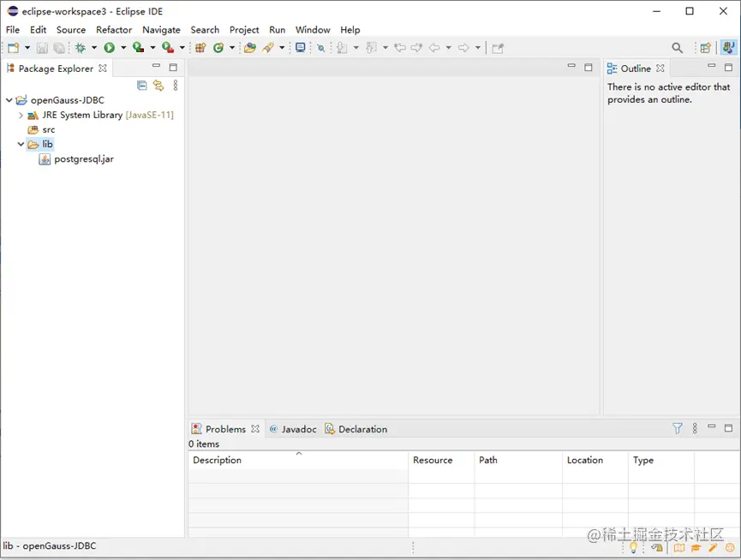741x560 pixels.
Task: Open the Project menu
Action: pyautogui.click(x=244, y=30)
